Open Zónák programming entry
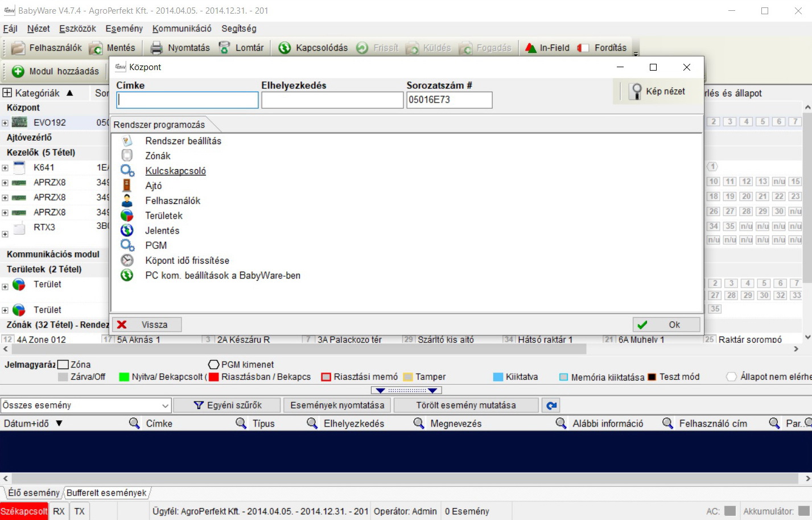This screenshot has width=812, height=520. tap(158, 155)
